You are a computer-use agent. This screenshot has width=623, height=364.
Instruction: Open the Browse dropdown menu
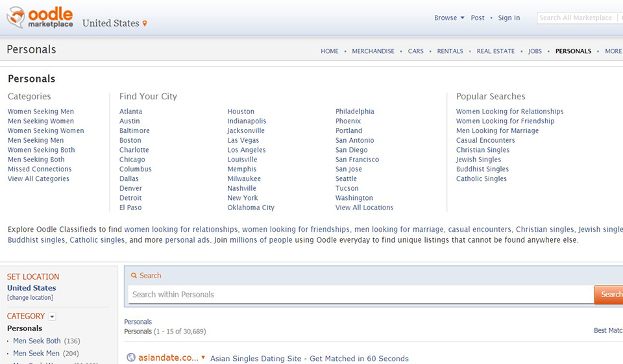[x=449, y=18]
